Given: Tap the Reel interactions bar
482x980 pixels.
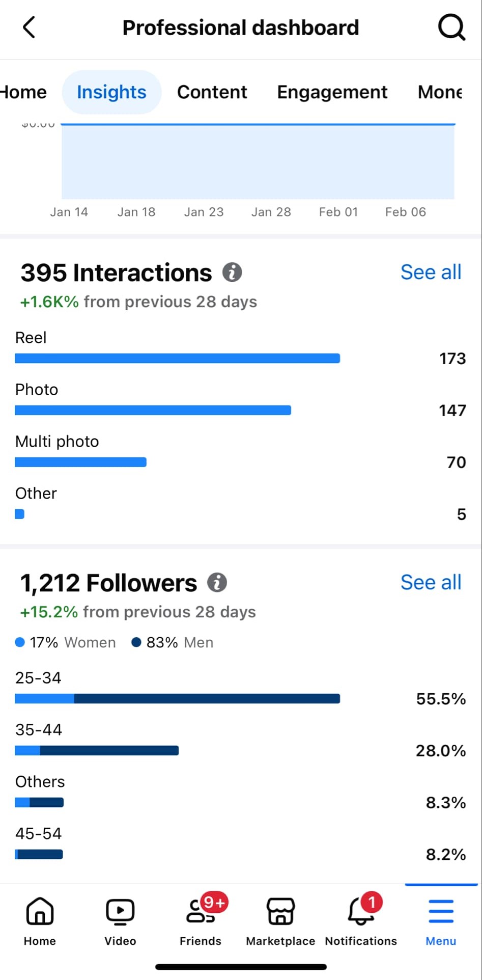Looking at the screenshot, I should [177, 359].
